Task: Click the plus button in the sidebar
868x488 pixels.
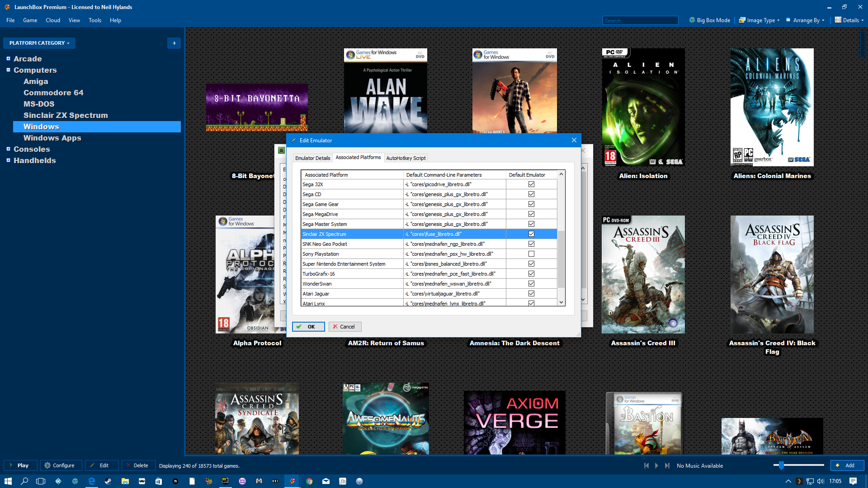Action: pyautogui.click(x=174, y=43)
